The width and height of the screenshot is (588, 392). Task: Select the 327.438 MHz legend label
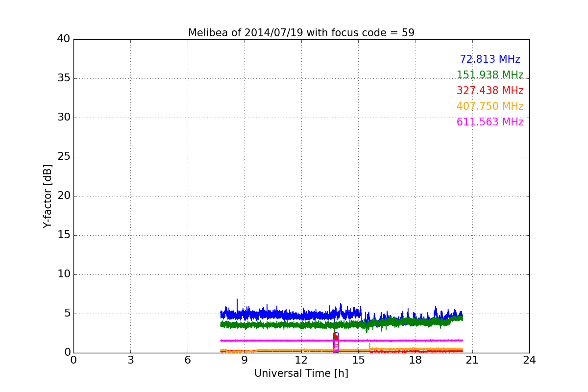coord(490,91)
